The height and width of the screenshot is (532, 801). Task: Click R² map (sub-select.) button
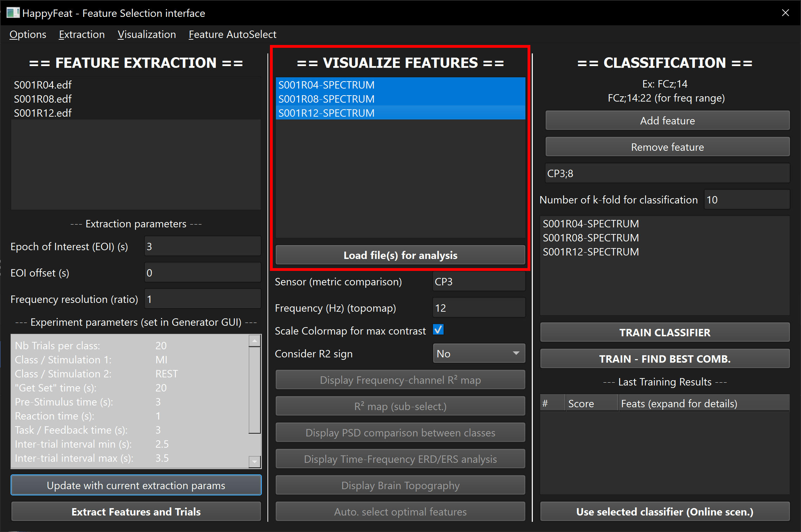pyautogui.click(x=400, y=406)
